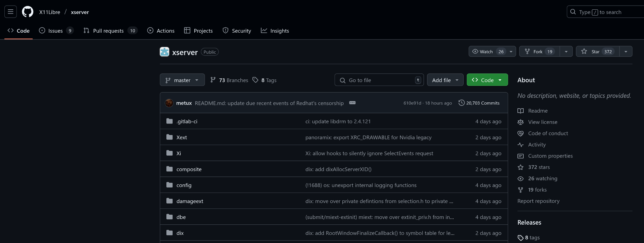This screenshot has width=644, height=243.
Task: View the 73 Branches list
Action: (x=229, y=80)
